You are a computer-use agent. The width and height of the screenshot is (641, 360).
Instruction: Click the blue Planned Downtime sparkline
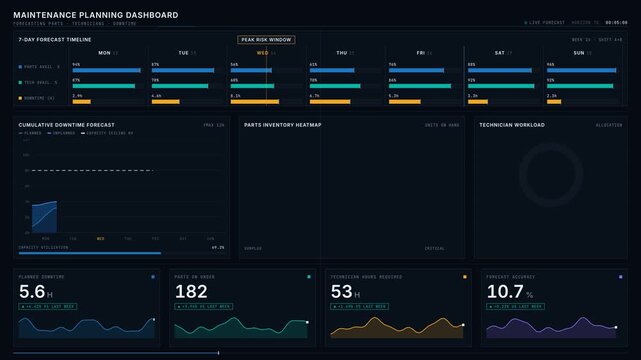(86, 328)
